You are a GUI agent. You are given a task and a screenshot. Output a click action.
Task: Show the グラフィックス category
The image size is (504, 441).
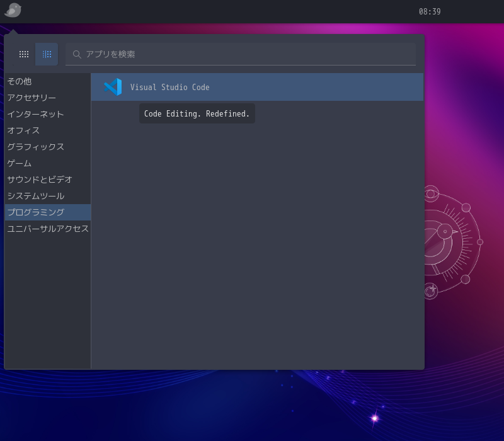pyautogui.click(x=48, y=147)
